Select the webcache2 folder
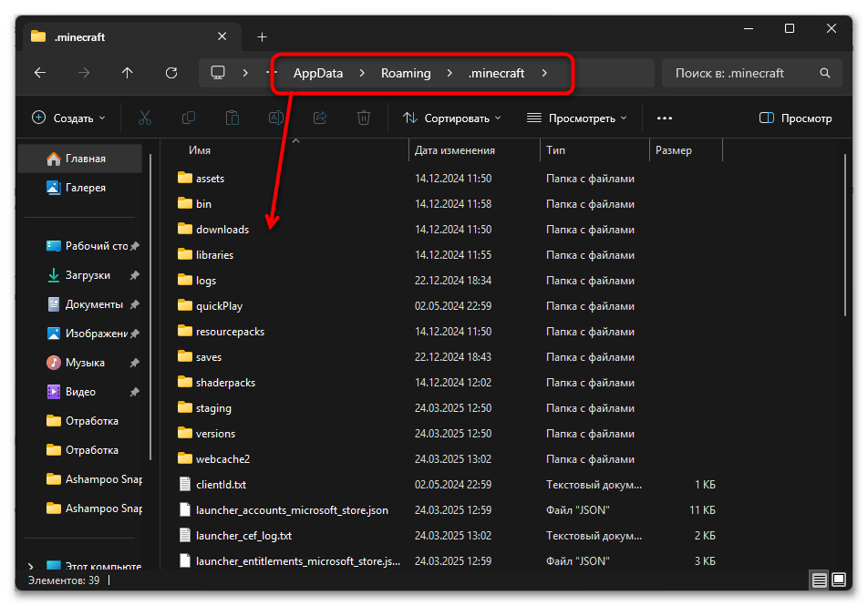Viewport: 868px width, 606px height. 222,458
